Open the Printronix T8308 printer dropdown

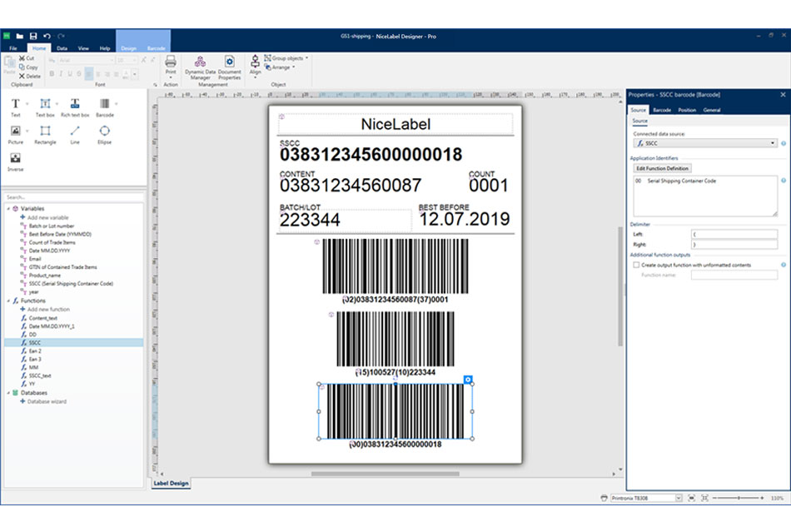(679, 498)
